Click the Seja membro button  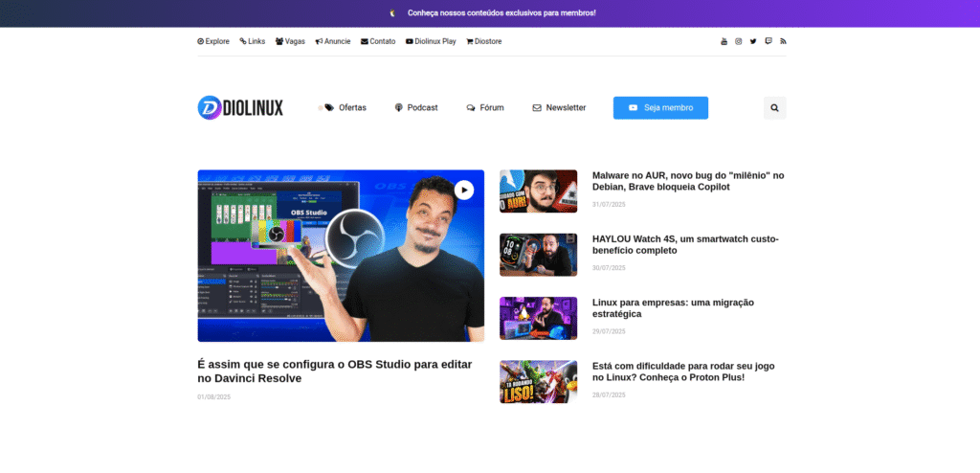tap(660, 107)
